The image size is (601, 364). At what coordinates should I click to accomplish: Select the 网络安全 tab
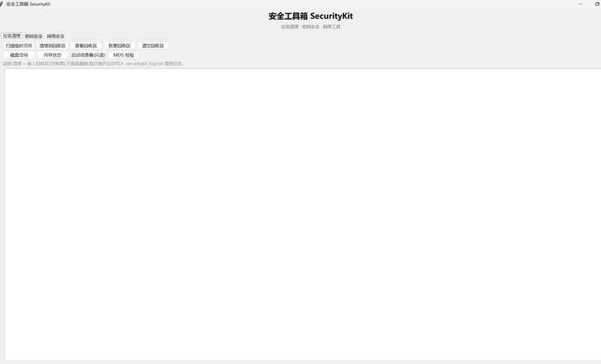(x=56, y=36)
